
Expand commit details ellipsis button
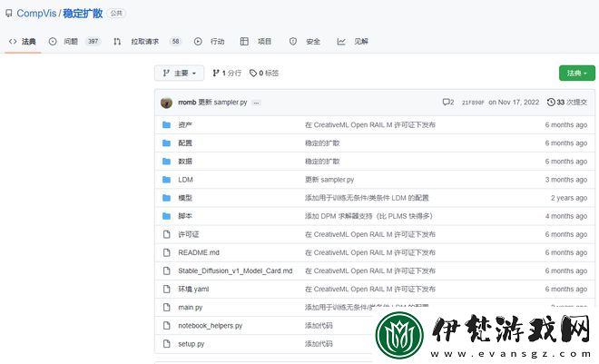coord(256,103)
